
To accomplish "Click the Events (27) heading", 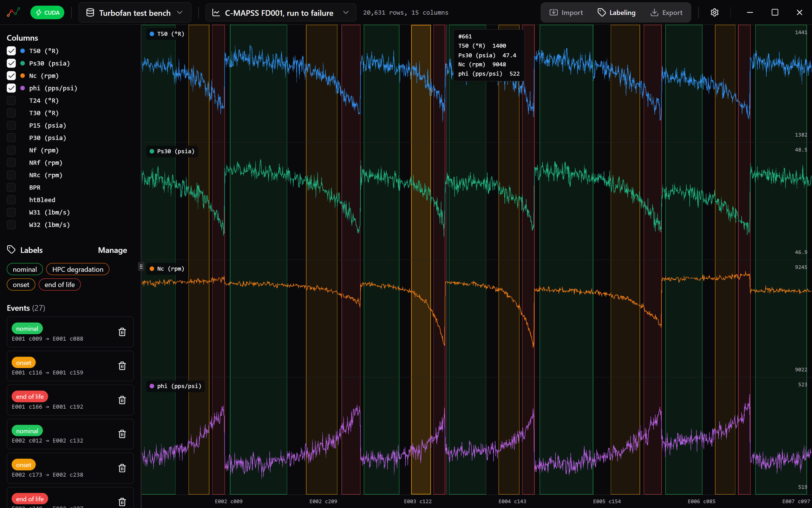I will click(26, 308).
